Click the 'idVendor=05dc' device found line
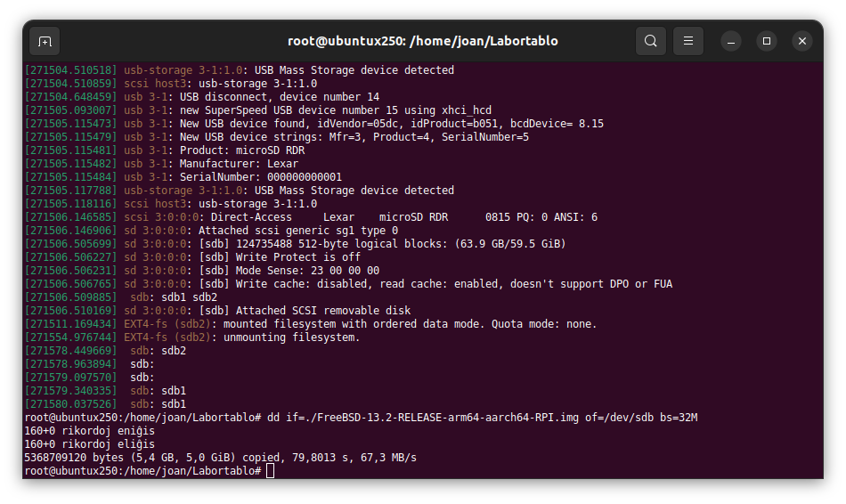846x504 pixels. 314,124
